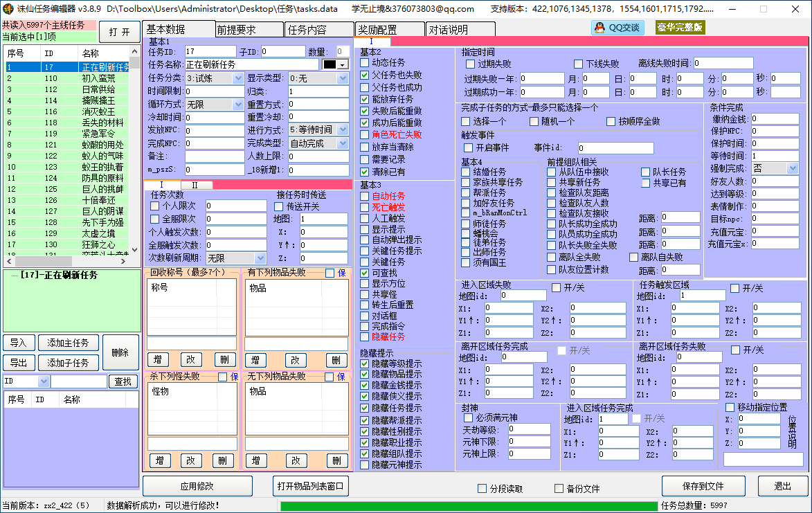Click task list vertical scrollbar down arrow
Screen dimensions: 812x513
135,249
